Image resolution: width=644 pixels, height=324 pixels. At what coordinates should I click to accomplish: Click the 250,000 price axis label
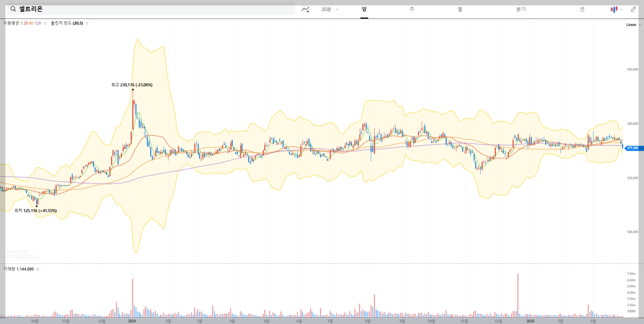pos(632,69)
